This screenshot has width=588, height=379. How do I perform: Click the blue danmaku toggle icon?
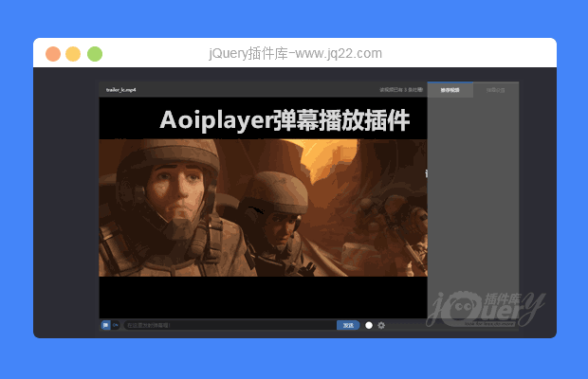(x=105, y=325)
